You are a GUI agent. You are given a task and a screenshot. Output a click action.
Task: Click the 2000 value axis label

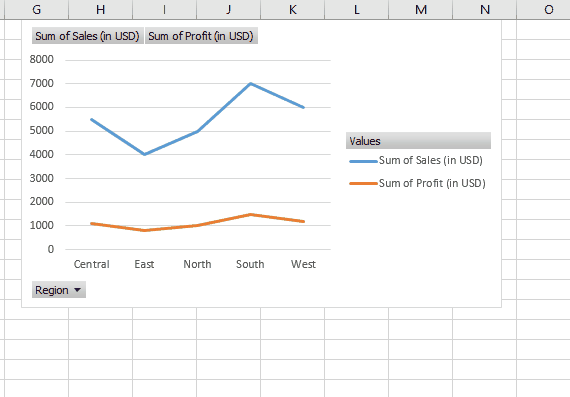(x=42, y=201)
